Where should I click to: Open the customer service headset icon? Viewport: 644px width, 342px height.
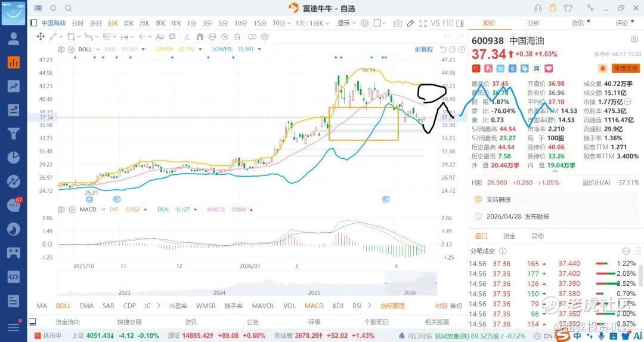point(538,8)
